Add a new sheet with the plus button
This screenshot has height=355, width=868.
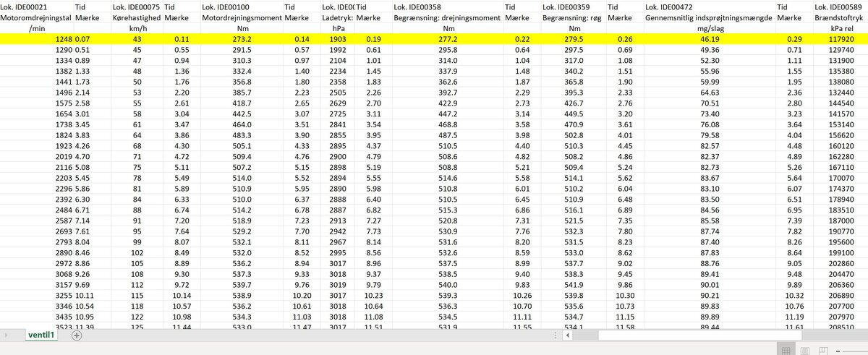(77, 335)
